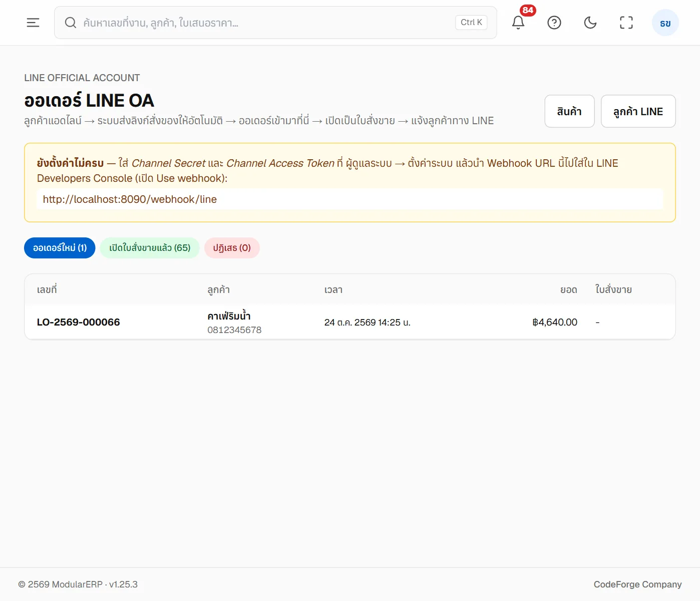Enter fullscreen mode icon
The height and width of the screenshot is (601, 700).
[x=626, y=23]
